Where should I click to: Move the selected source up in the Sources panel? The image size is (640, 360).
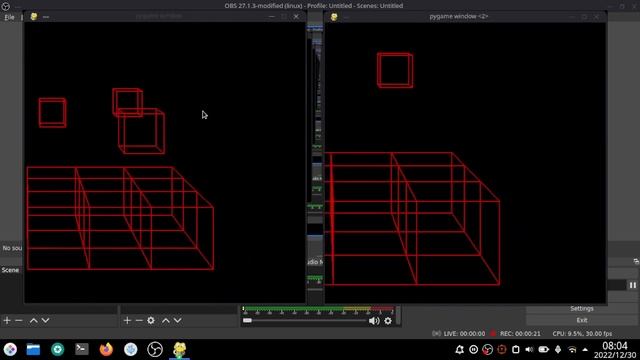166,321
